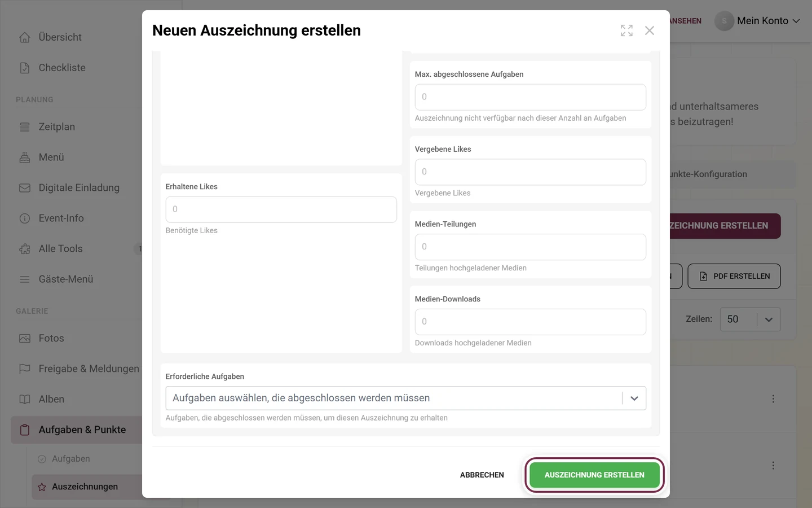This screenshot has height=508, width=812.
Task: Focus the Vergebene Likes input
Action: coord(531,172)
